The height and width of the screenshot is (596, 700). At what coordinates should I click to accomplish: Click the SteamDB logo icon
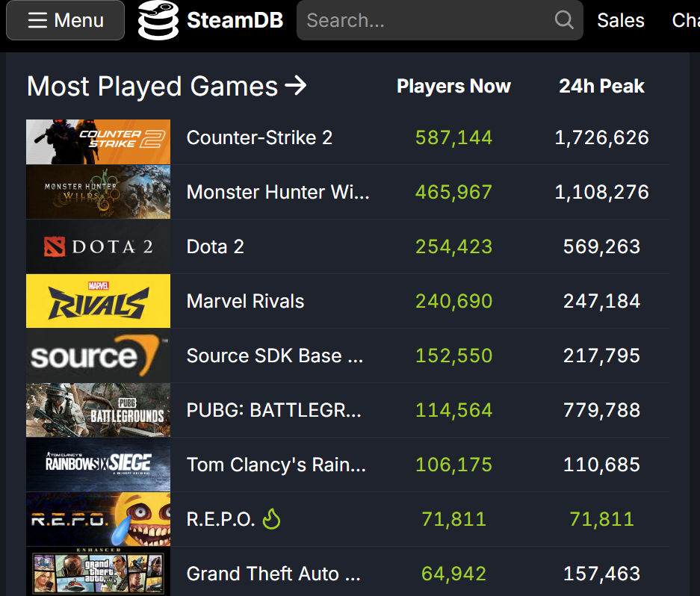click(x=158, y=20)
